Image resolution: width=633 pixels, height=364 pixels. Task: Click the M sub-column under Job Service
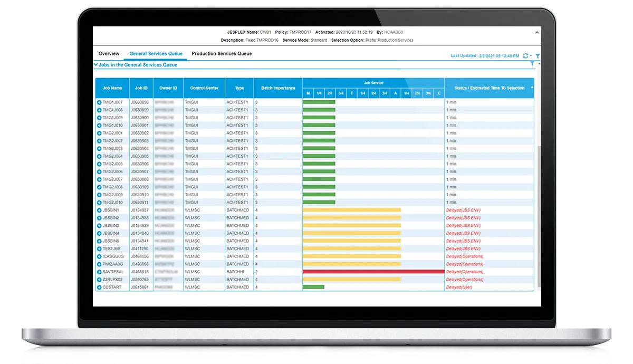[x=308, y=93]
